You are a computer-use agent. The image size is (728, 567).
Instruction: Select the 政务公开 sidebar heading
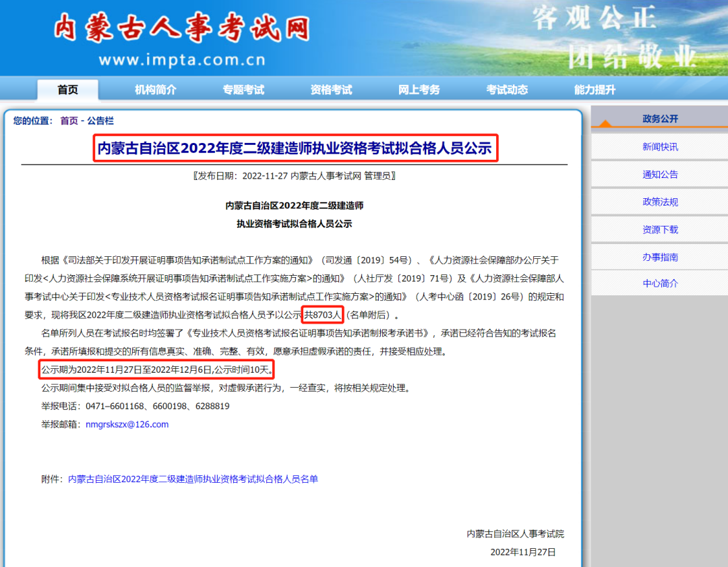click(x=660, y=119)
